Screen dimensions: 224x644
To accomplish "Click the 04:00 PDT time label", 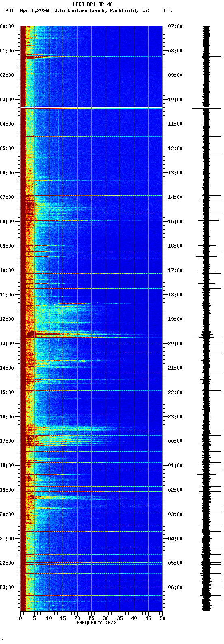I will (x=7, y=124).
